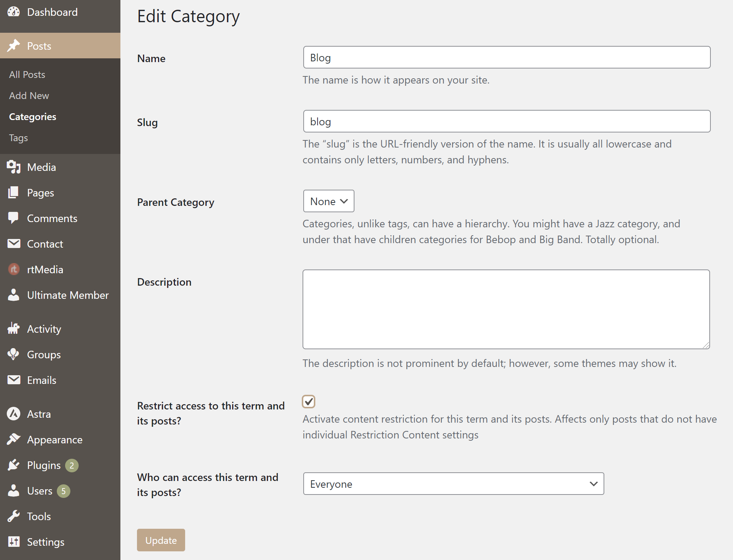Open All Posts submenu item
733x560 pixels.
click(x=27, y=75)
